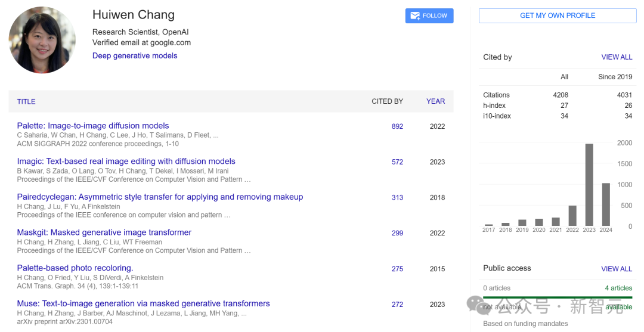644x332 pixels.
Task: Open the Muse text-to-image generation paper
Action: coord(143,304)
